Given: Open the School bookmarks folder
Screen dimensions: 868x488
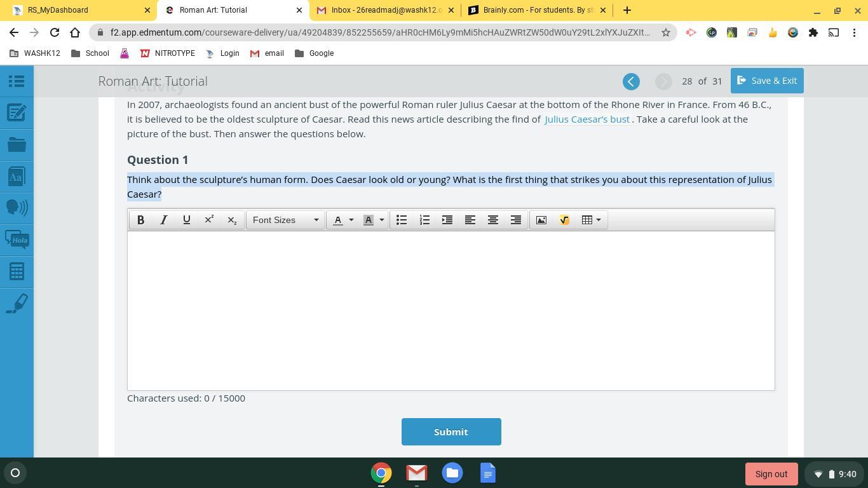Looking at the screenshot, I should 90,53.
